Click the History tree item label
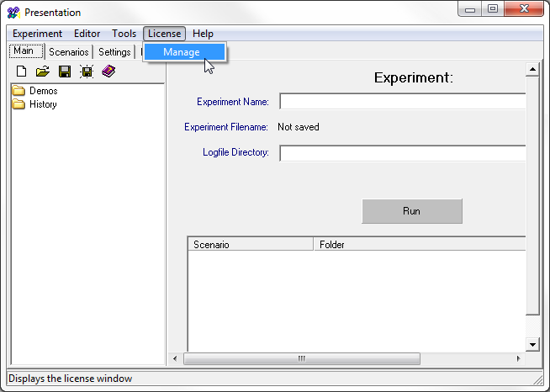The image size is (550, 392). (43, 104)
